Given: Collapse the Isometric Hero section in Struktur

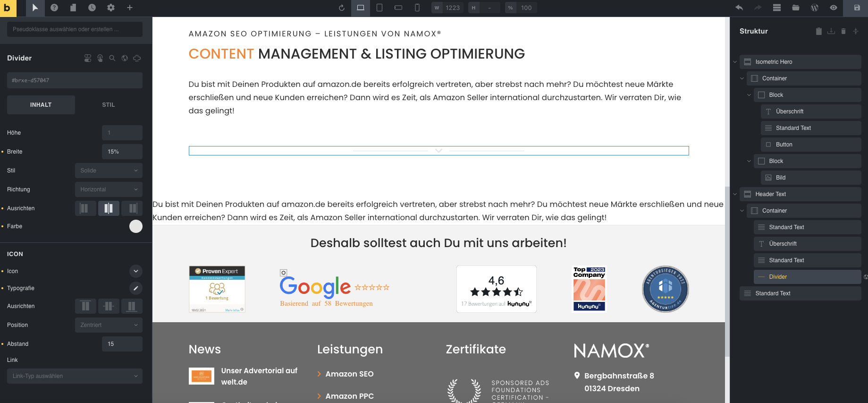Looking at the screenshot, I should (x=735, y=62).
